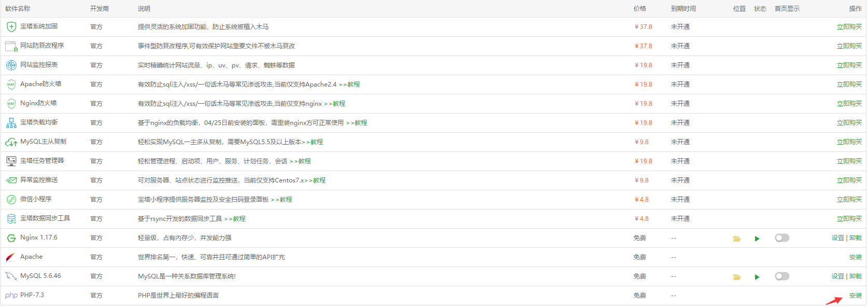The height and width of the screenshot is (308, 868).
Task: Click the 宝塔数据同步工具 icon
Action: click(11, 219)
